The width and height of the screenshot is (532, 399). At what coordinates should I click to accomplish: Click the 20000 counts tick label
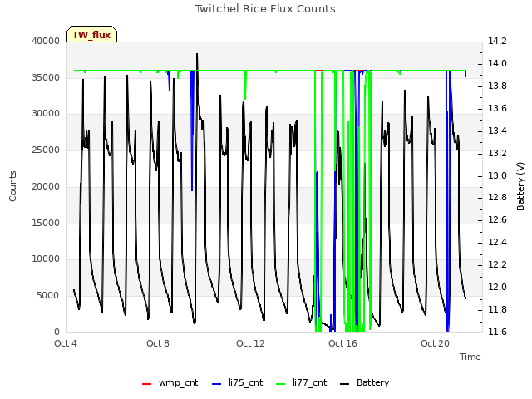click(x=46, y=186)
